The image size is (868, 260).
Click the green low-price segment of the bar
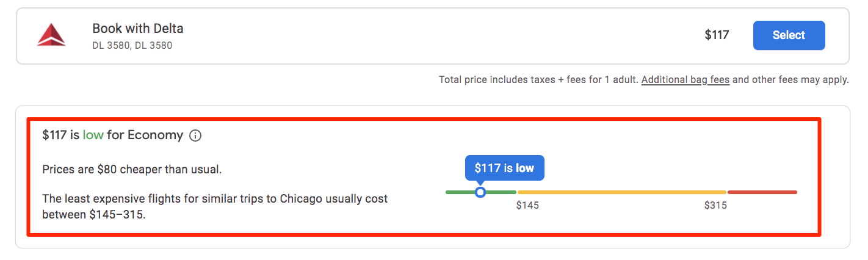(481, 192)
